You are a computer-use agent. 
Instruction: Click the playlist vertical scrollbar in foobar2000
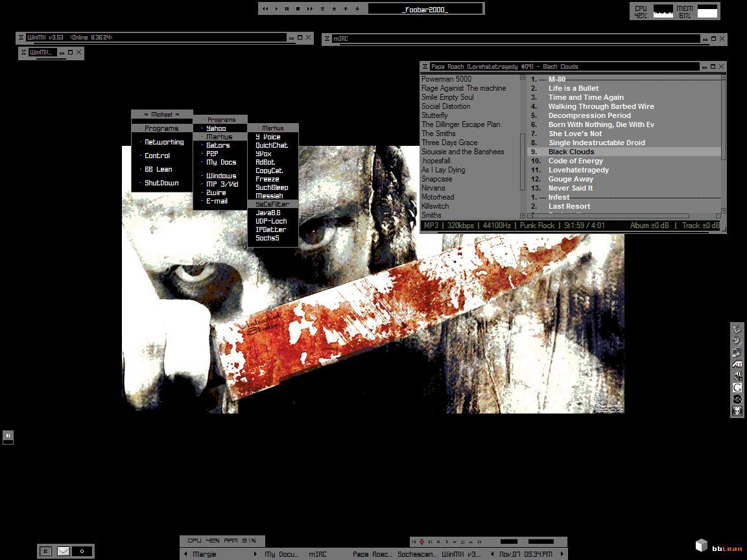[x=724, y=143]
